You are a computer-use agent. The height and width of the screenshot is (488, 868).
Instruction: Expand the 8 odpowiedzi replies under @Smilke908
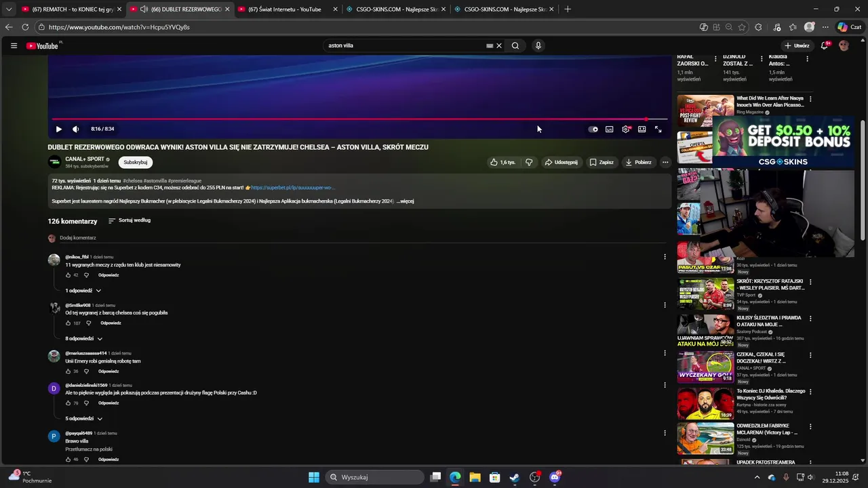pos(84,339)
